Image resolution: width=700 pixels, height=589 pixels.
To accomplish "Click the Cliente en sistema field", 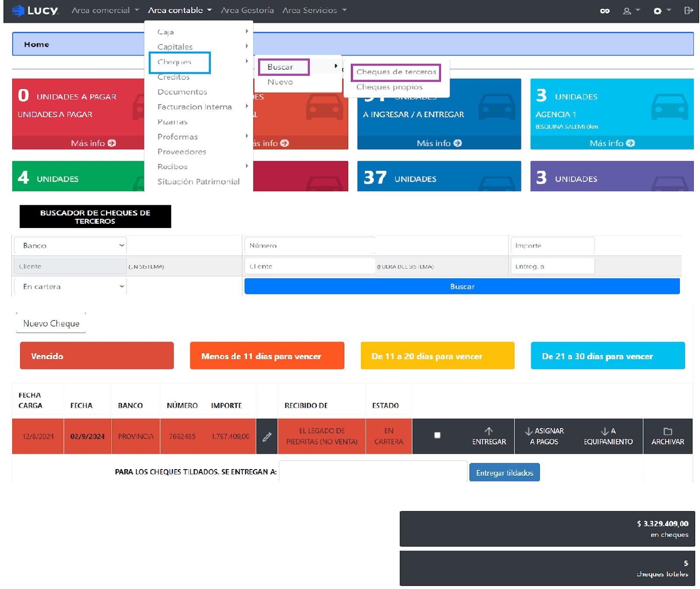I will [x=70, y=266].
